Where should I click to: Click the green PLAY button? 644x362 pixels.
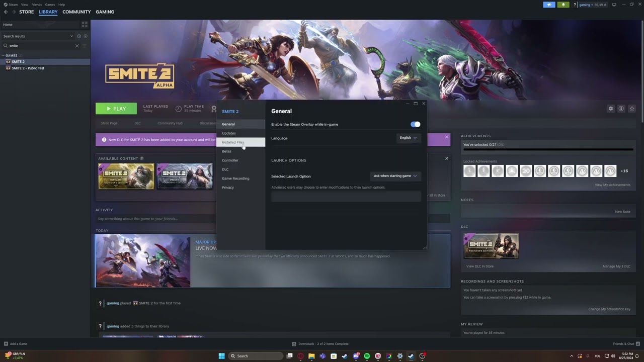pyautogui.click(x=116, y=109)
